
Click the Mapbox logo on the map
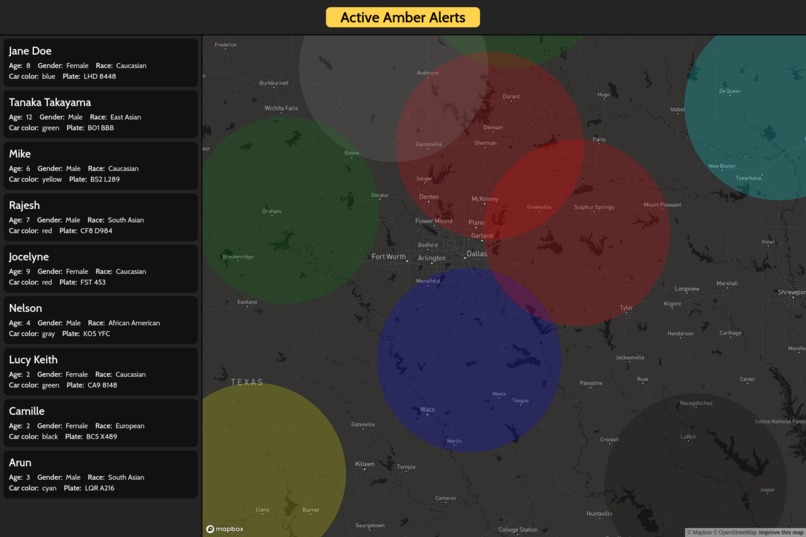[225, 529]
